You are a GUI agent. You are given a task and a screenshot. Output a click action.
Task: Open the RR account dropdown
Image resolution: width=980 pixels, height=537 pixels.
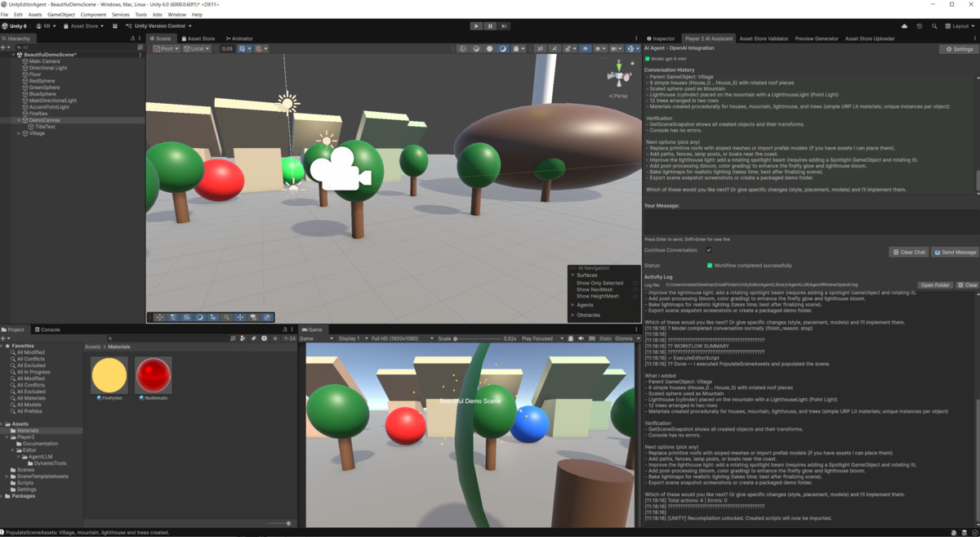pyautogui.click(x=45, y=26)
